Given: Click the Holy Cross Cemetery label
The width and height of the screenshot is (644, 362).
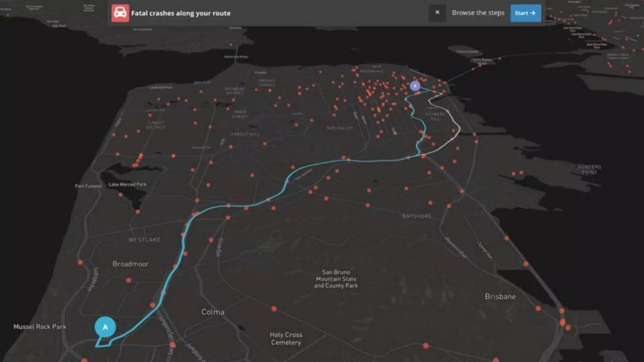Looking at the screenshot, I should coord(286,338).
